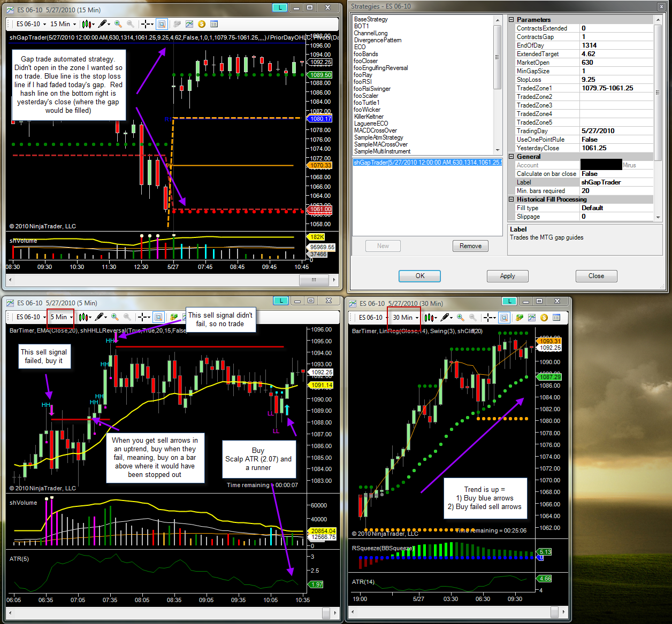This screenshot has height=624, width=672.
Task: Select the drawing pen tool in 15 Min chart
Action: click(103, 24)
